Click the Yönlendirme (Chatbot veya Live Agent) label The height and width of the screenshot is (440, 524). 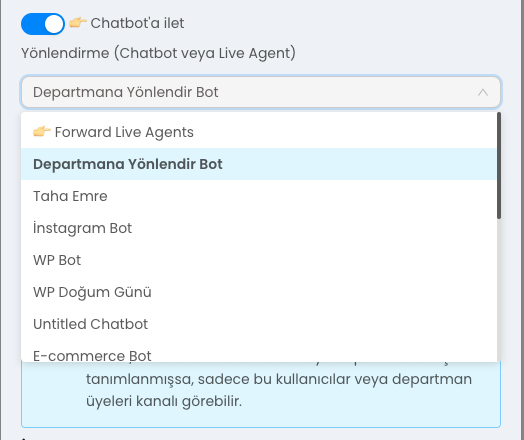coord(158,53)
